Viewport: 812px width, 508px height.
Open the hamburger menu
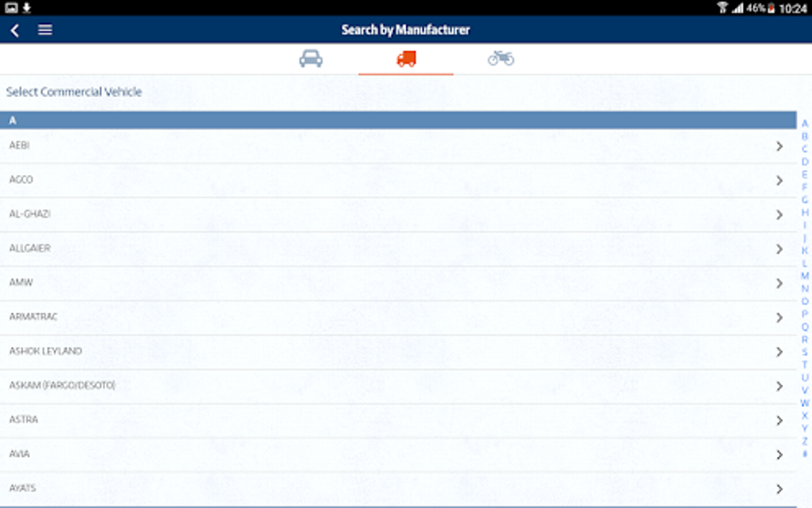pyautogui.click(x=45, y=30)
